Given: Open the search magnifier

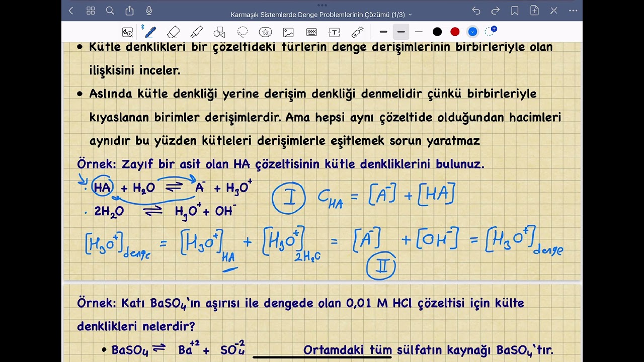Looking at the screenshot, I should pos(110,11).
